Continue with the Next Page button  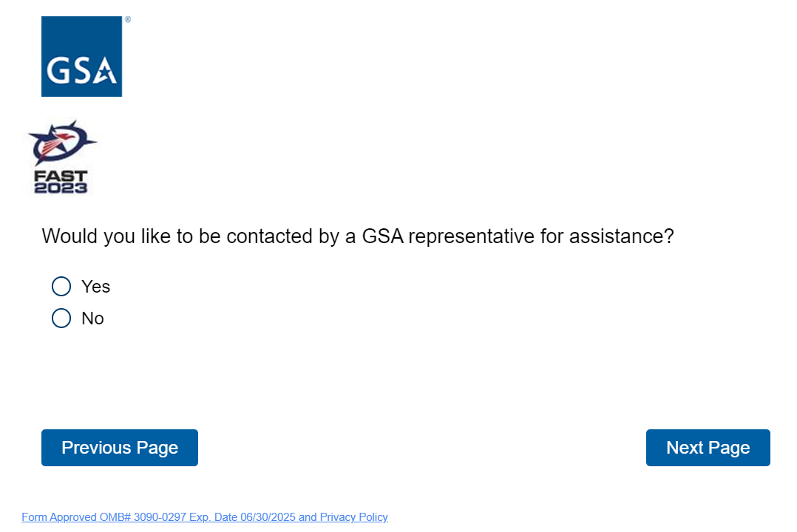coord(708,448)
